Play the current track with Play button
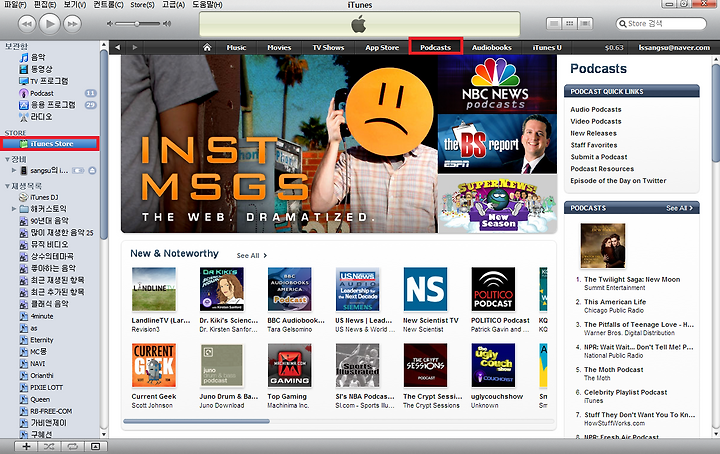The image size is (720, 454). tap(50, 23)
